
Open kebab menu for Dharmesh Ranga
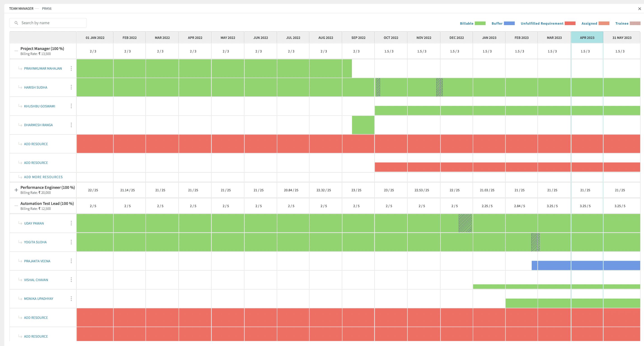(x=71, y=125)
